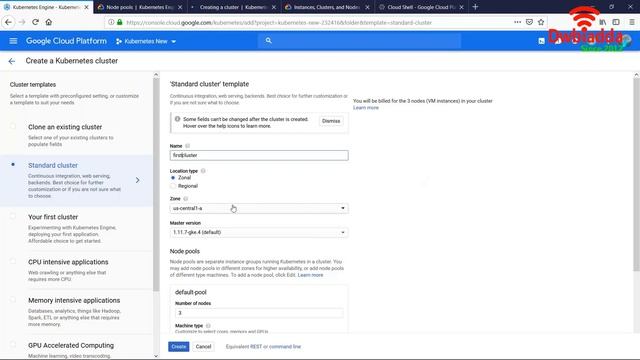This screenshot has width=640, height=360.
Task: Click the Create button
Action: coord(178,347)
